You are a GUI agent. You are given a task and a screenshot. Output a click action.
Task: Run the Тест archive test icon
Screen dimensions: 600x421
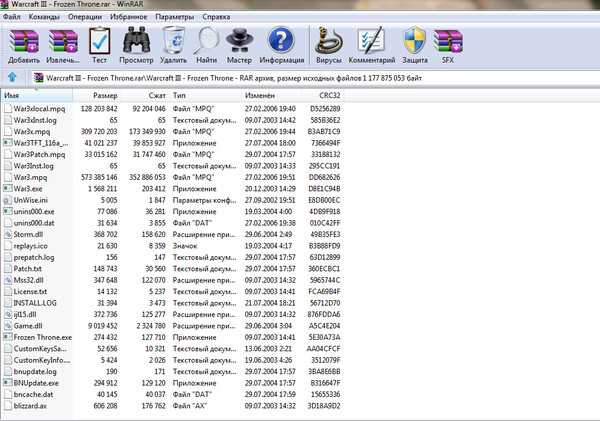tap(99, 41)
